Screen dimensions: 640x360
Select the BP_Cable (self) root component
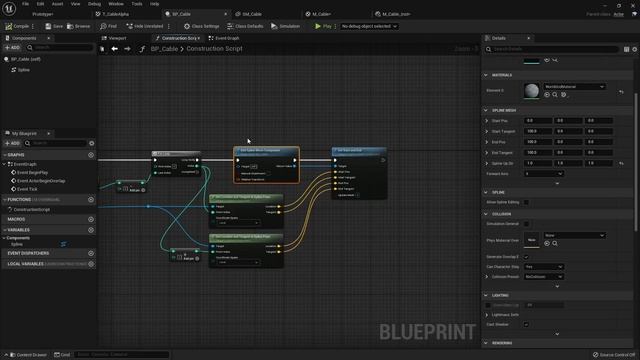25,59
